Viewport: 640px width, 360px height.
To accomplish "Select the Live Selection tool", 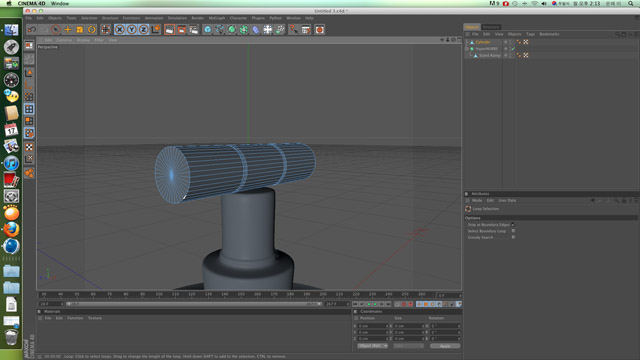I will (x=56, y=29).
